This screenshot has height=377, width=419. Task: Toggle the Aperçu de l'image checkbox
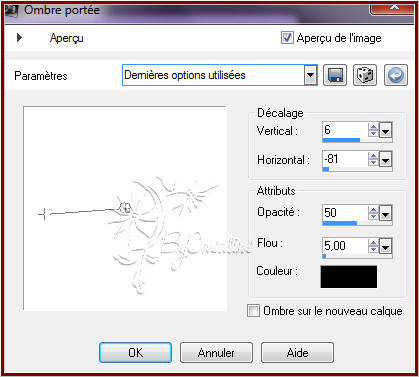pos(287,37)
